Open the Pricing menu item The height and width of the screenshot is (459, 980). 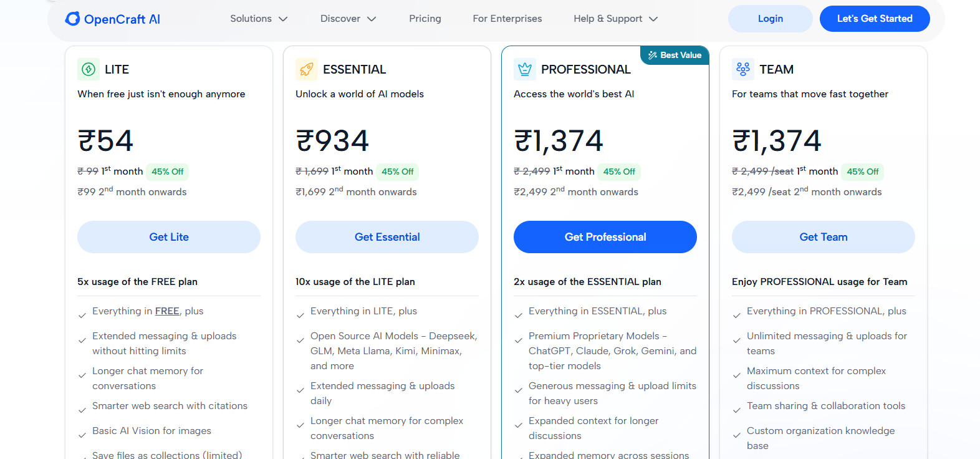425,19
